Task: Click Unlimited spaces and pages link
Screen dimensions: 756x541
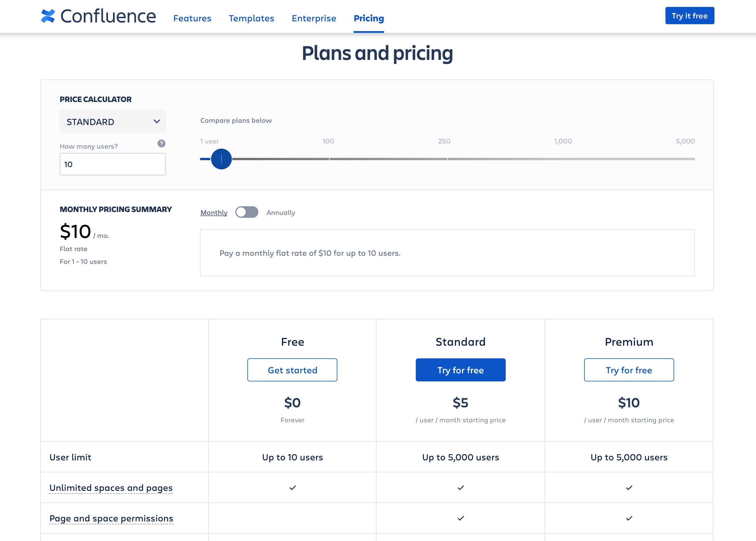Action: pos(111,488)
